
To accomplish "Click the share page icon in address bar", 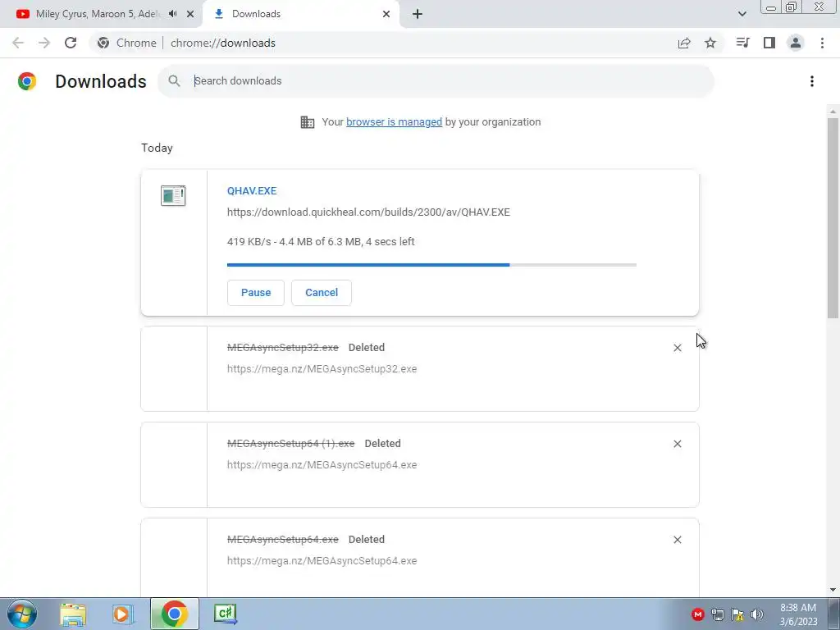I will tap(684, 43).
